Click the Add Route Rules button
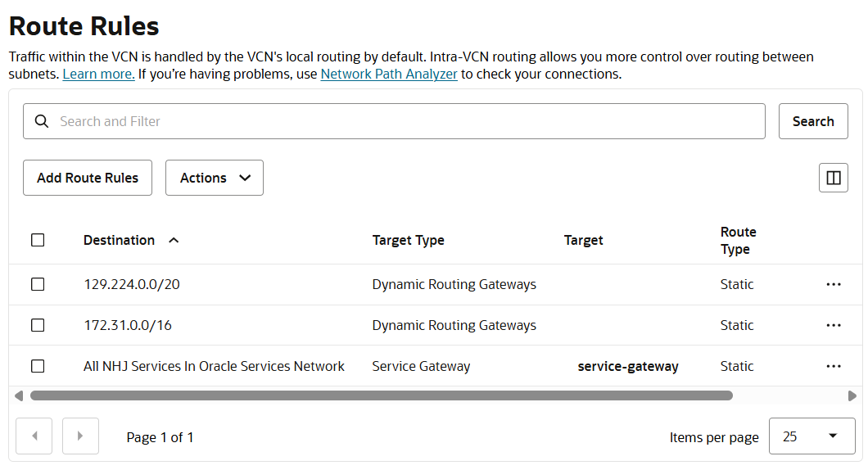This screenshot has height=470, width=868. (x=88, y=178)
